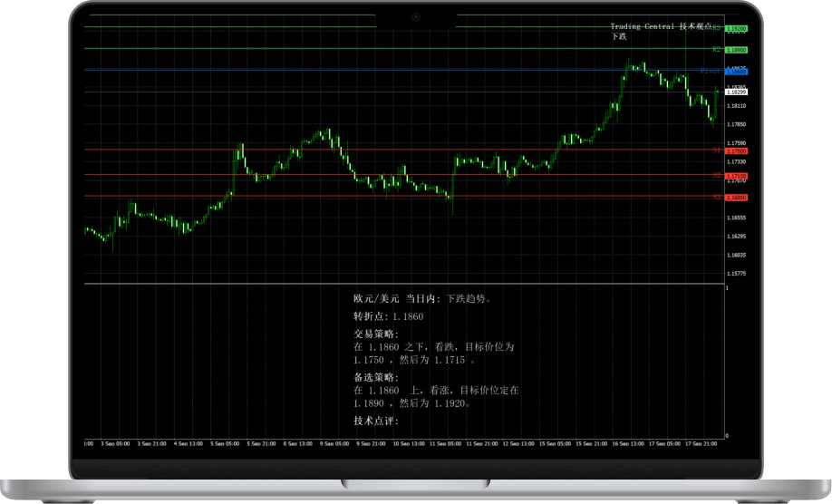832x504 pixels.
Task: Click the R2 label text on chart
Action: 716,50
